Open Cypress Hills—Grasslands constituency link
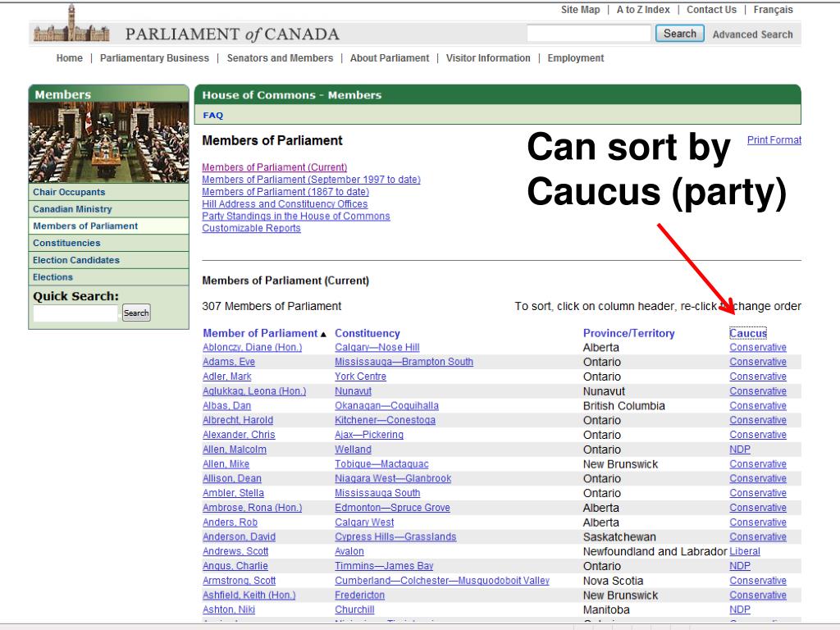The height and width of the screenshot is (630, 840). (x=395, y=536)
